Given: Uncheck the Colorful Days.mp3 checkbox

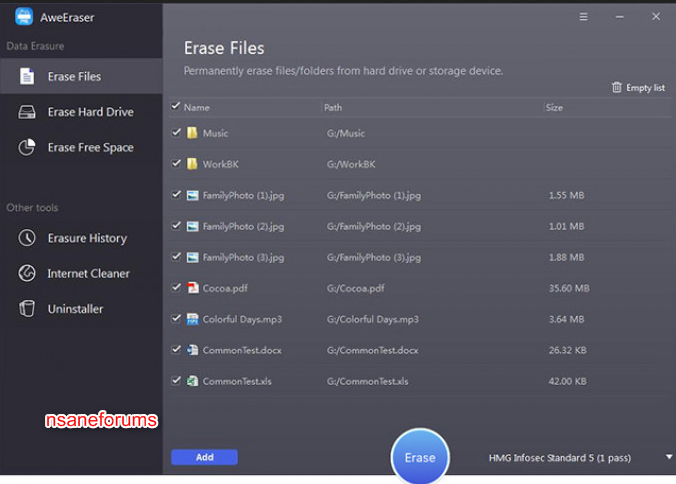Looking at the screenshot, I should point(176,319).
